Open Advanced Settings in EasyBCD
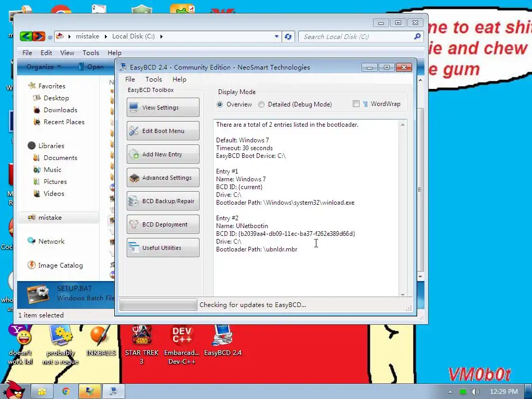 coord(163,178)
